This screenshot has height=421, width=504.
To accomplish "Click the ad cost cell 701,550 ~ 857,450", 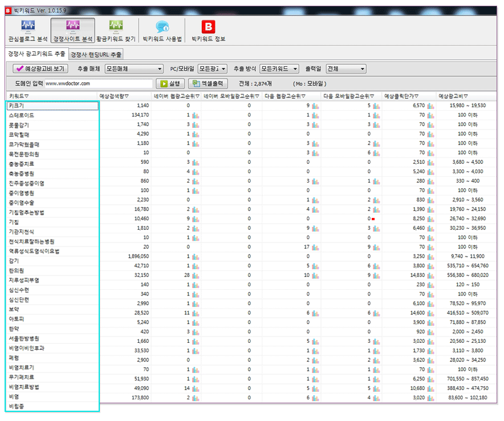I will [x=468, y=379].
